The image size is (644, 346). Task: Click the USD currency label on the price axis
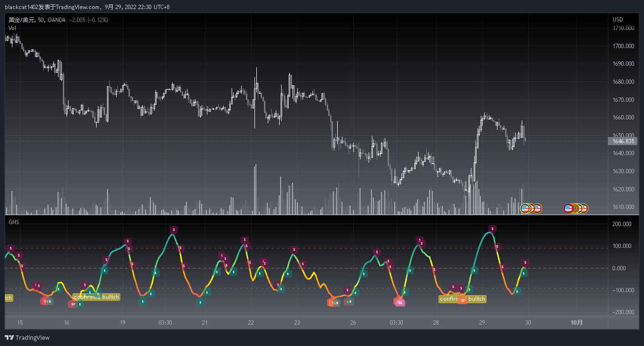618,20
